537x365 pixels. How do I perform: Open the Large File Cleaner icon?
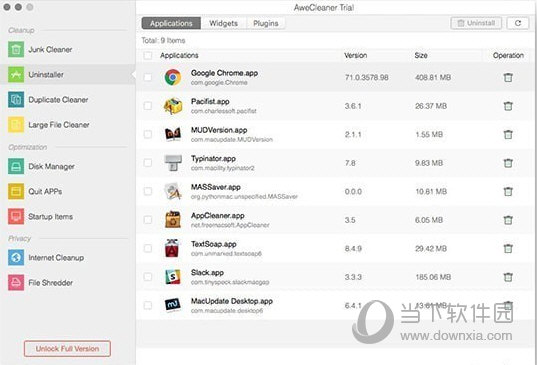(x=16, y=125)
